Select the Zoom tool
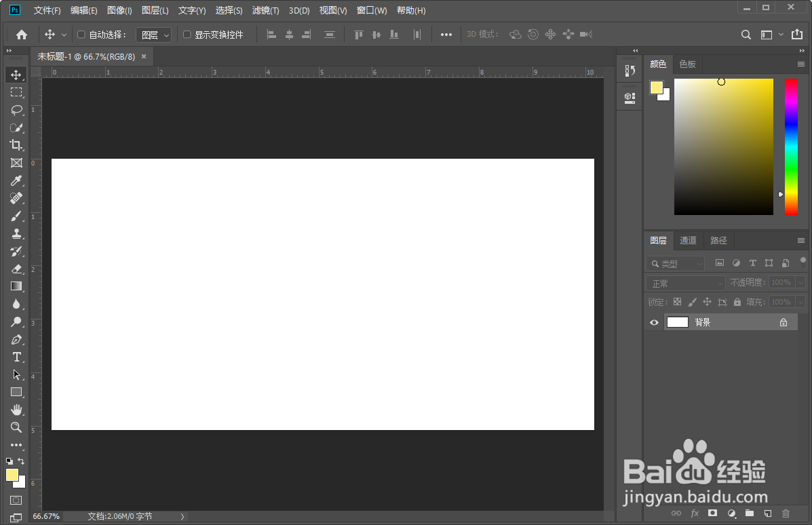The width and height of the screenshot is (812, 525). click(16, 427)
